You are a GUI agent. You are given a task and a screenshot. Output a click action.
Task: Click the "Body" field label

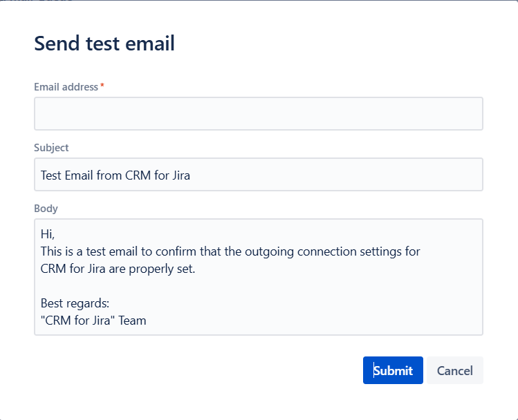pyautogui.click(x=46, y=209)
